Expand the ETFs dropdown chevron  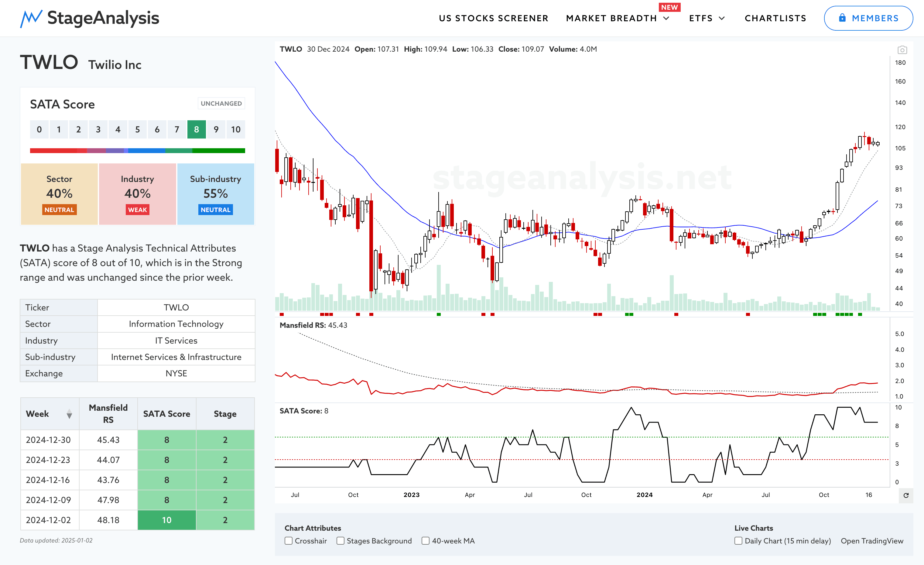point(722,18)
